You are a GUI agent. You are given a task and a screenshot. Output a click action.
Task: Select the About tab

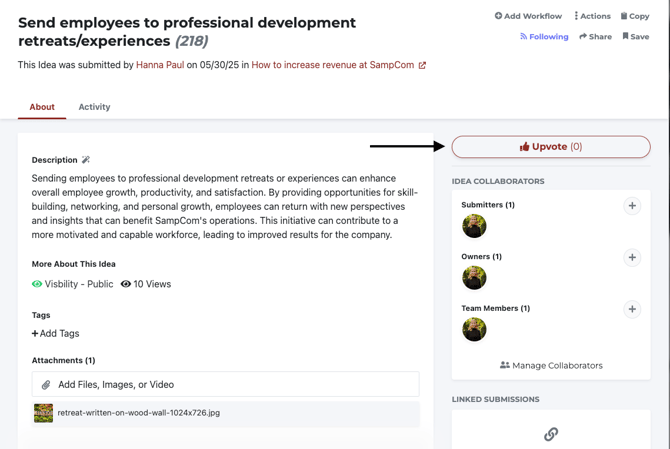coord(42,107)
